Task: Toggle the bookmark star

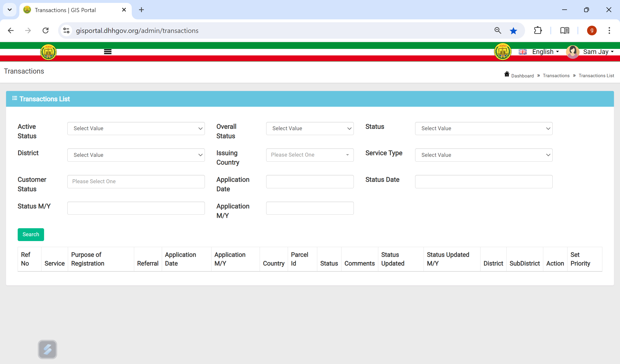Action: point(513,31)
